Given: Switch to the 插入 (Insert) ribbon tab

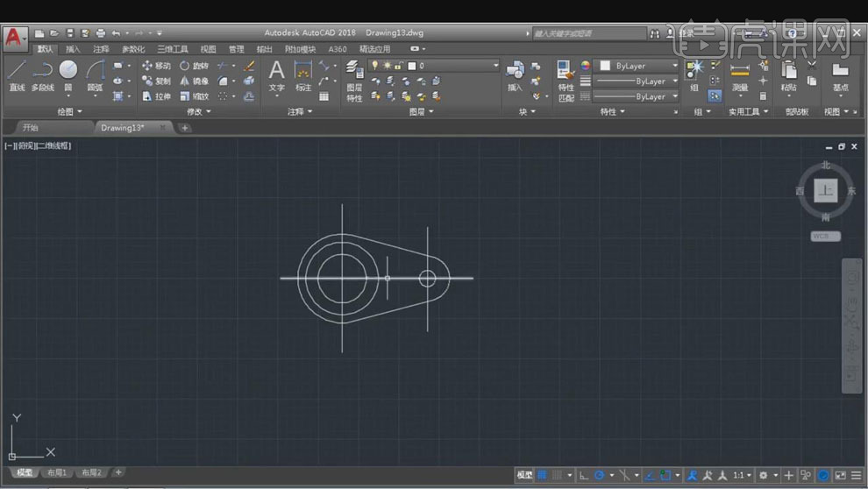Looking at the screenshot, I should (73, 49).
